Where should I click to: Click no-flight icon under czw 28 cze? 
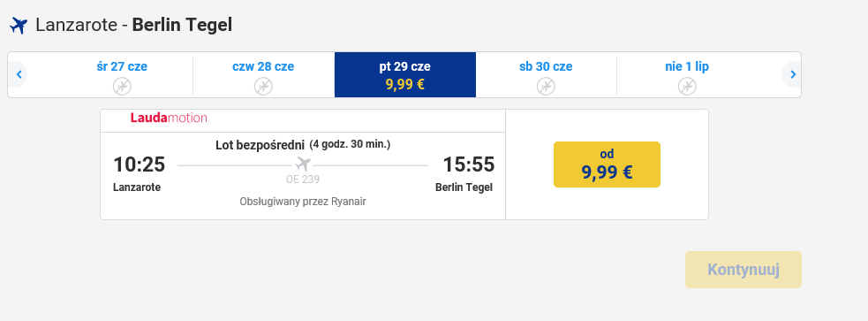coord(263,87)
